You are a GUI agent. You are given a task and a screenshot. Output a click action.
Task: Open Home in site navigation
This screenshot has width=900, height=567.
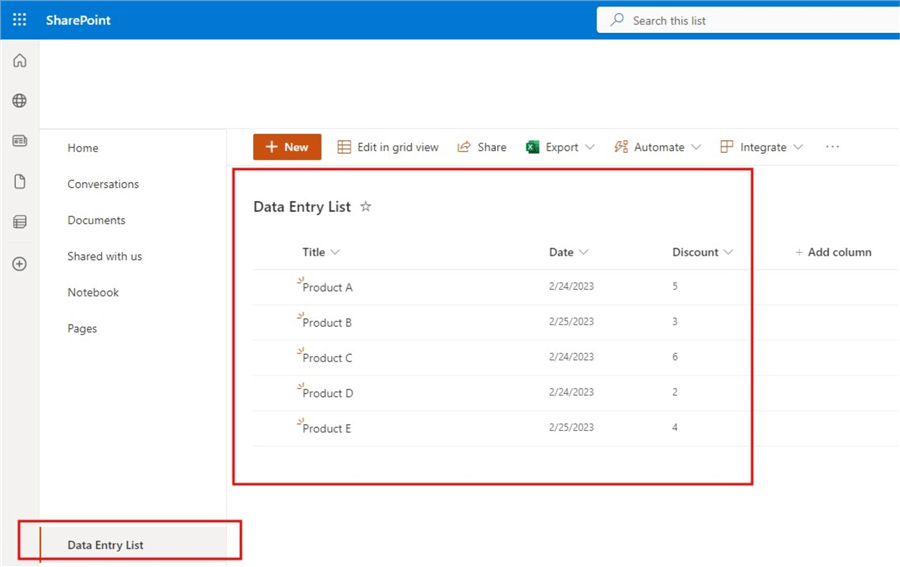pos(83,148)
